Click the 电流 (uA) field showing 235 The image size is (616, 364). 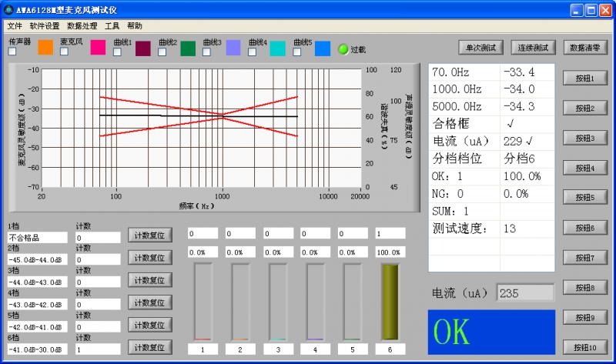click(x=524, y=292)
